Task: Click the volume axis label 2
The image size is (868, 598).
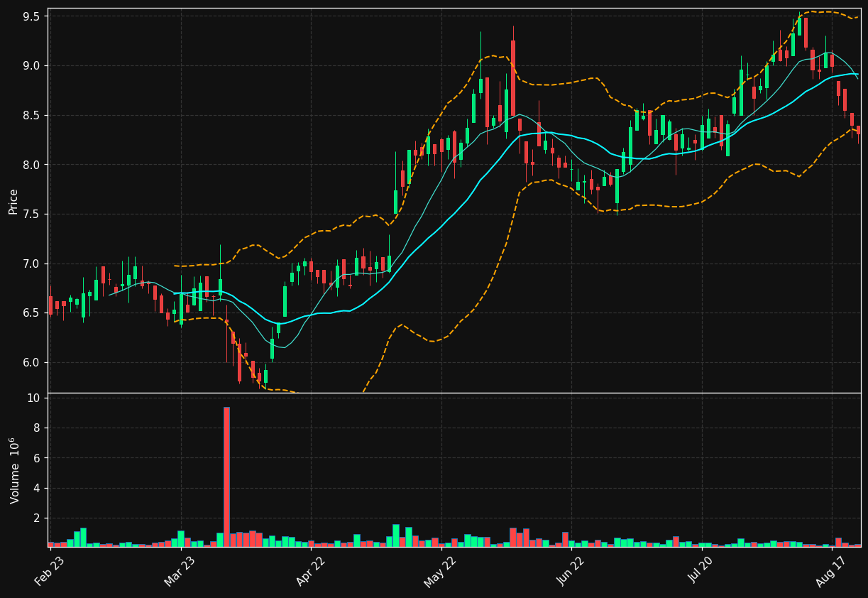Action: pyautogui.click(x=38, y=518)
